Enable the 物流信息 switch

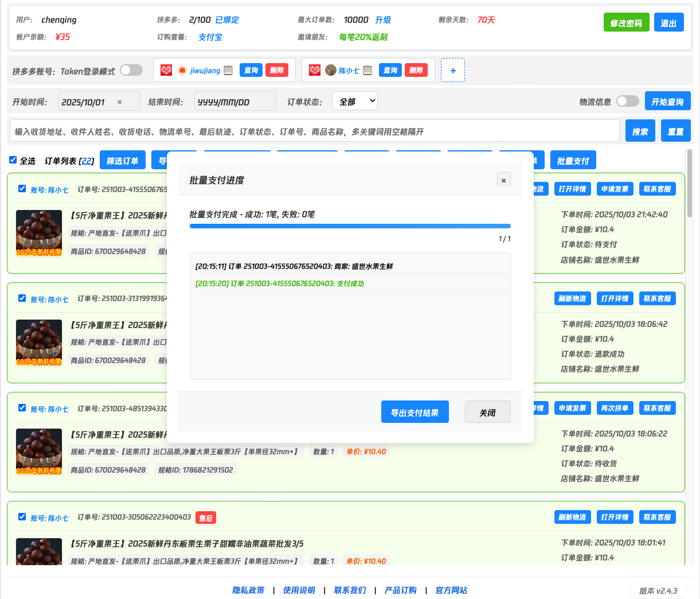[627, 101]
